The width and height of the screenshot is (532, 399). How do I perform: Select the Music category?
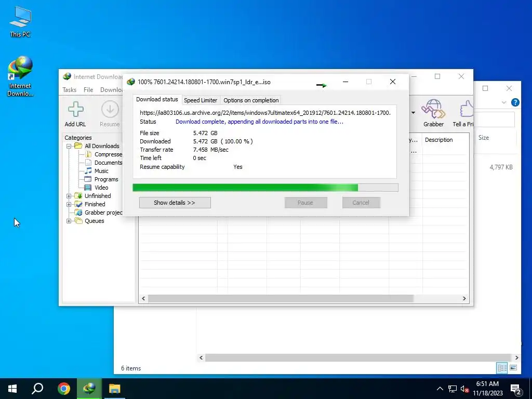click(x=97, y=171)
